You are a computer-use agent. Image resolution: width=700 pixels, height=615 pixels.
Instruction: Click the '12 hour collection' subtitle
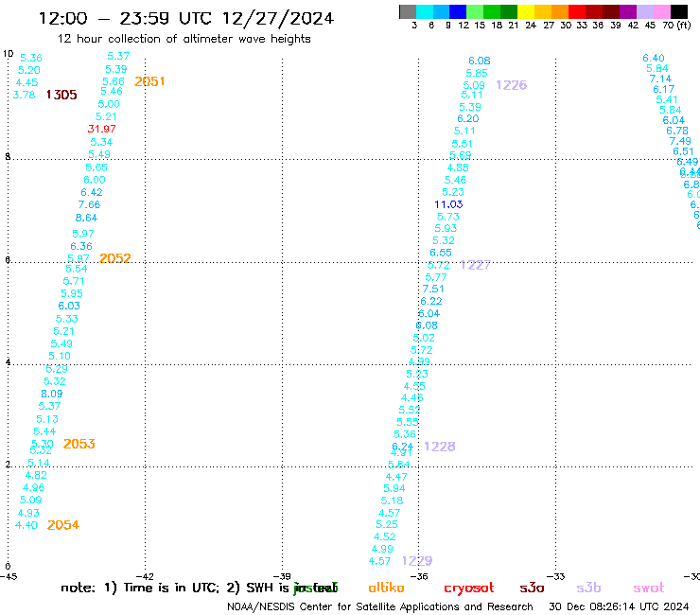184,39
